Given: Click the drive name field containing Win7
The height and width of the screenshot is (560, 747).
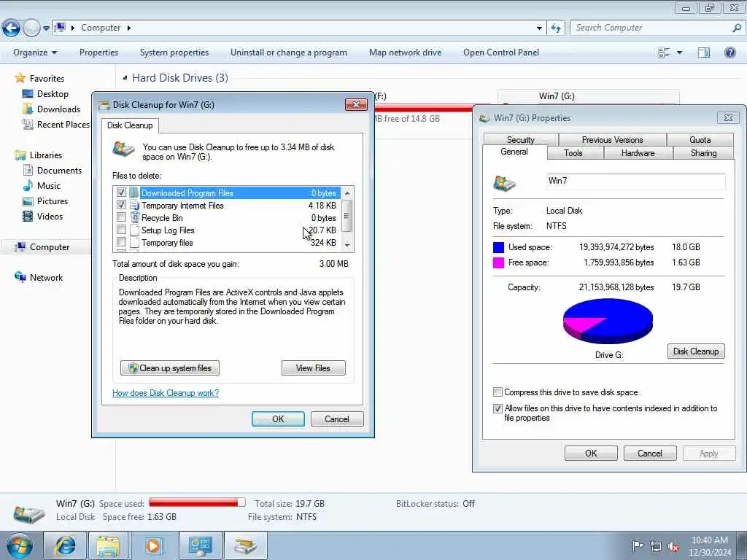Looking at the screenshot, I should [x=635, y=181].
